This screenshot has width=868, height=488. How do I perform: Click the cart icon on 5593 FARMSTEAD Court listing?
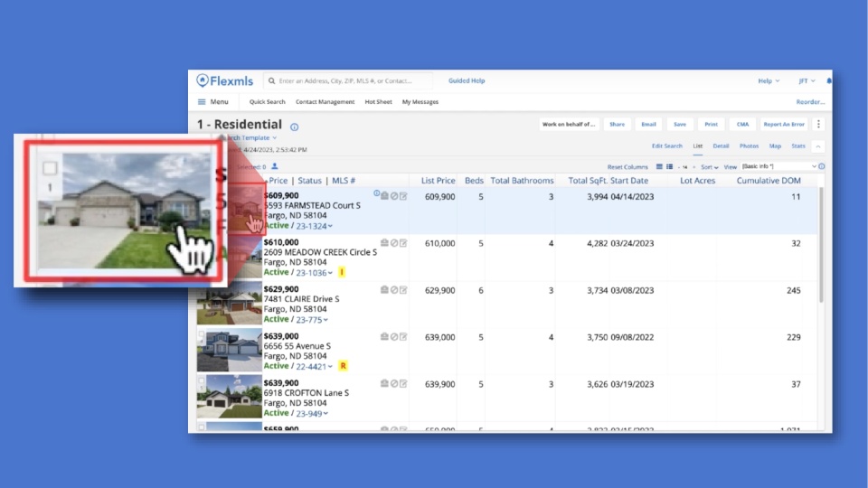point(384,196)
